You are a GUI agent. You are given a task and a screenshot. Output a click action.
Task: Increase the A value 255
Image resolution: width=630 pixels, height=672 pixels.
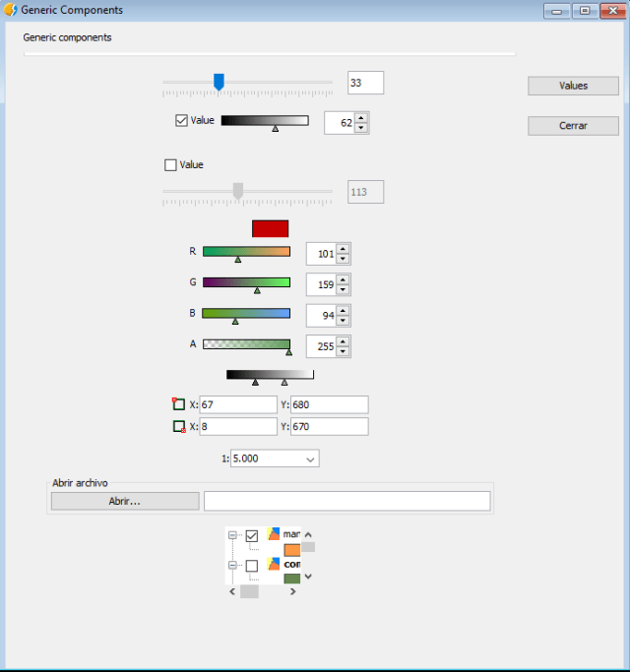click(343, 341)
